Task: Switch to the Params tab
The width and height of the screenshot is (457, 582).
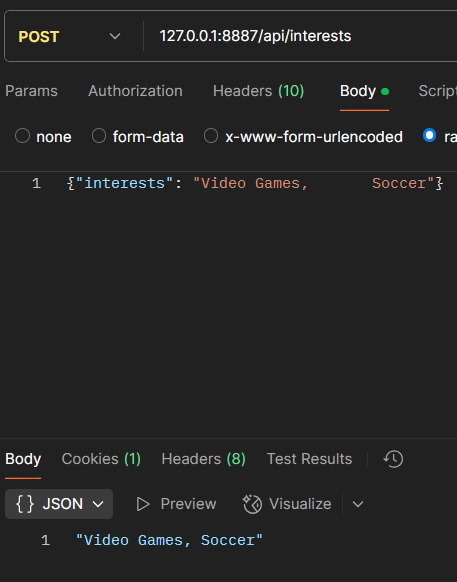Action: (x=32, y=91)
